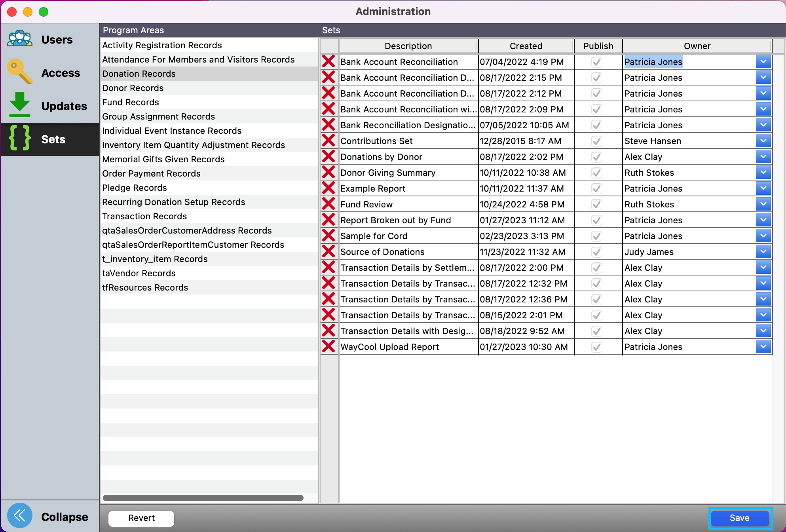786x532 pixels.
Task: Click red X beside Fund Review
Action: click(x=328, y=204)
